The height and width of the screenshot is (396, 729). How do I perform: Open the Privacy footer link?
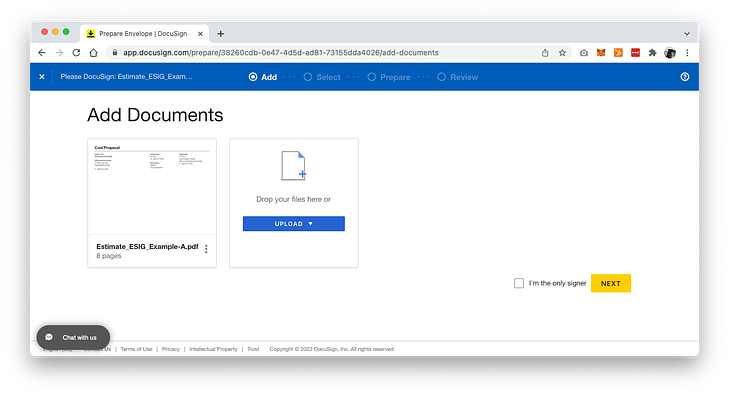[x=171, y=349]
